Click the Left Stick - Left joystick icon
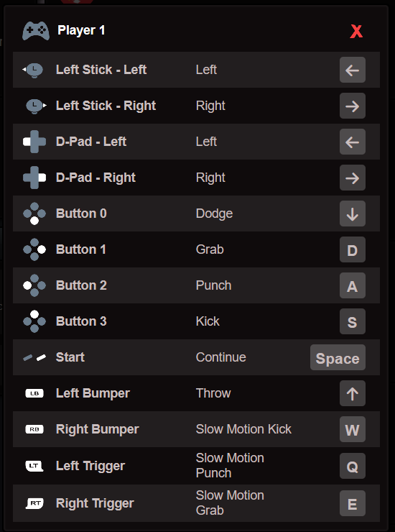Viewport: 395px width, 532px height. click(33, 70)
